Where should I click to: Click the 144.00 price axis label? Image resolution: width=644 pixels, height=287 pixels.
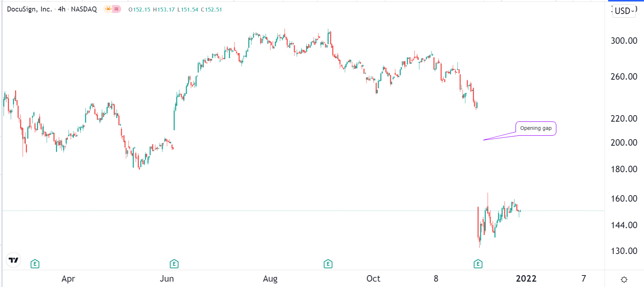[624, 225]
